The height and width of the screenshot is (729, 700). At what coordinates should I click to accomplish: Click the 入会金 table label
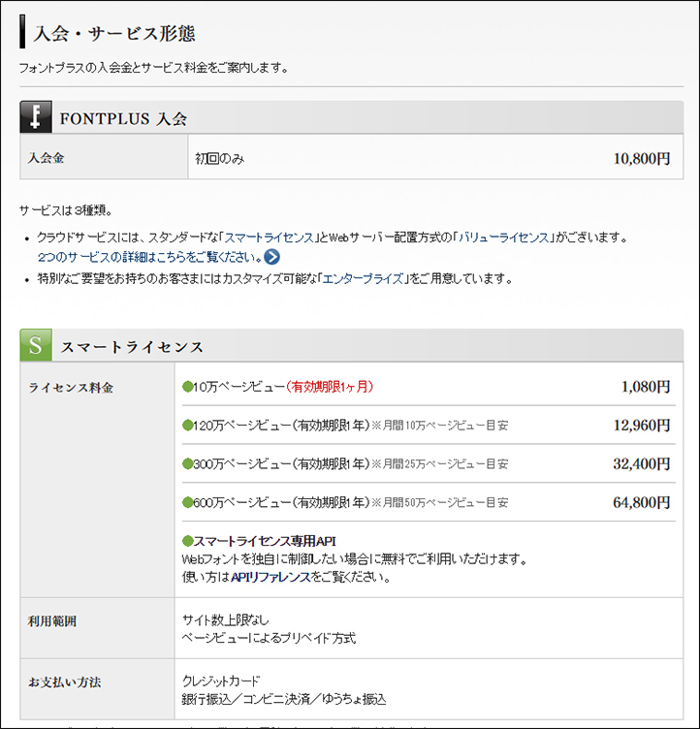pyautogui.click(x=46, y=158)
